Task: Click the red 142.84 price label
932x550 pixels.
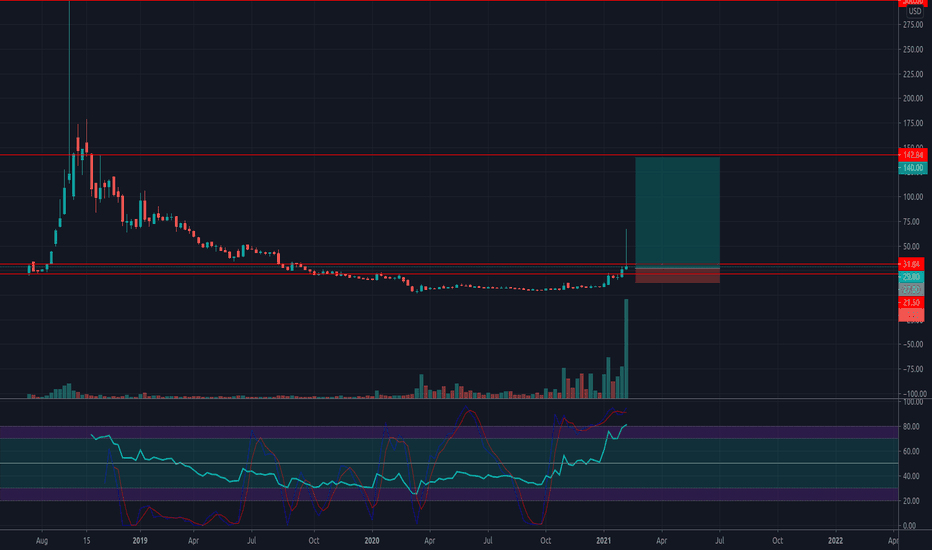Action: pyautogui.click(x=913, y=155)
